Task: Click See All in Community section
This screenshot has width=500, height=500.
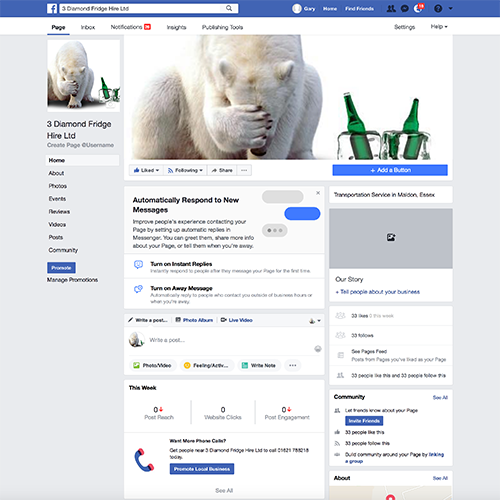Action: [440, 397]
